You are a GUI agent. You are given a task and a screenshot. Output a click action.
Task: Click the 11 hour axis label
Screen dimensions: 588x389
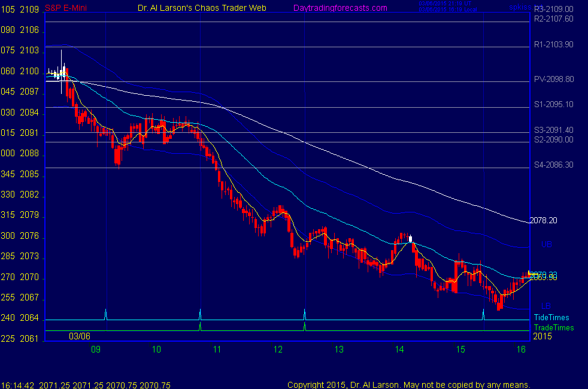[x=217, y=350]
